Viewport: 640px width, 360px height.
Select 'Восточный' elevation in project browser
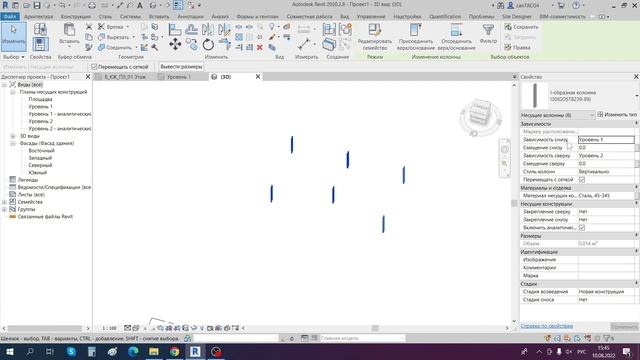[41, 151]
